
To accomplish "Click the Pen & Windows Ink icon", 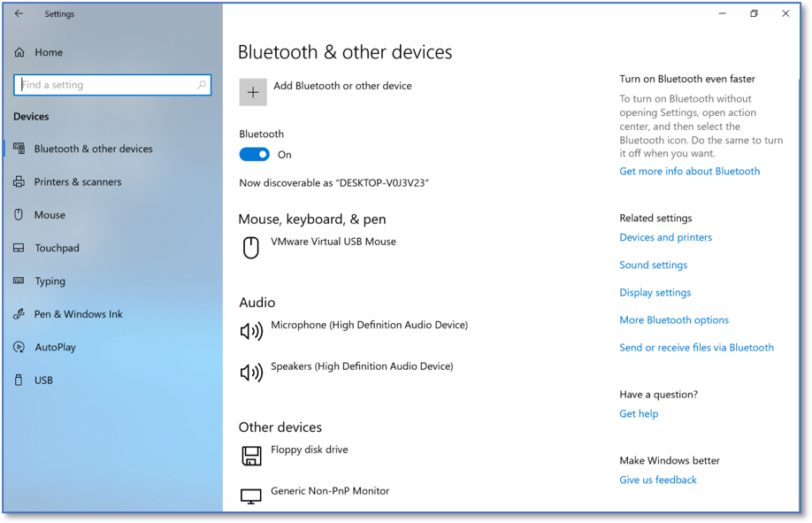I will (x=19, y=313).
